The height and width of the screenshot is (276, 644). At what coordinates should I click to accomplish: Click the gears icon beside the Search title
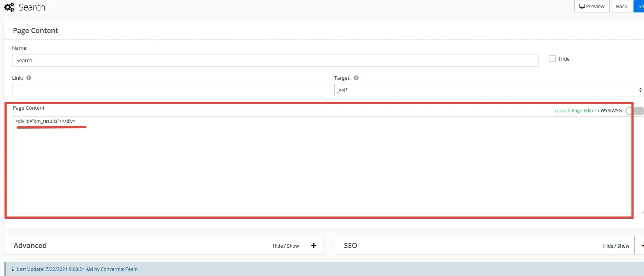click(x=9, y=7)
